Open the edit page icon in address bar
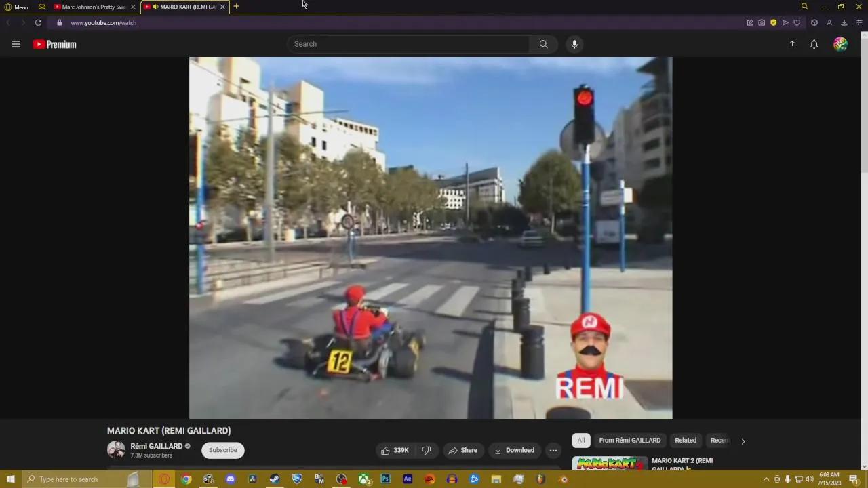The image size is (868, 488). [750, 22]
